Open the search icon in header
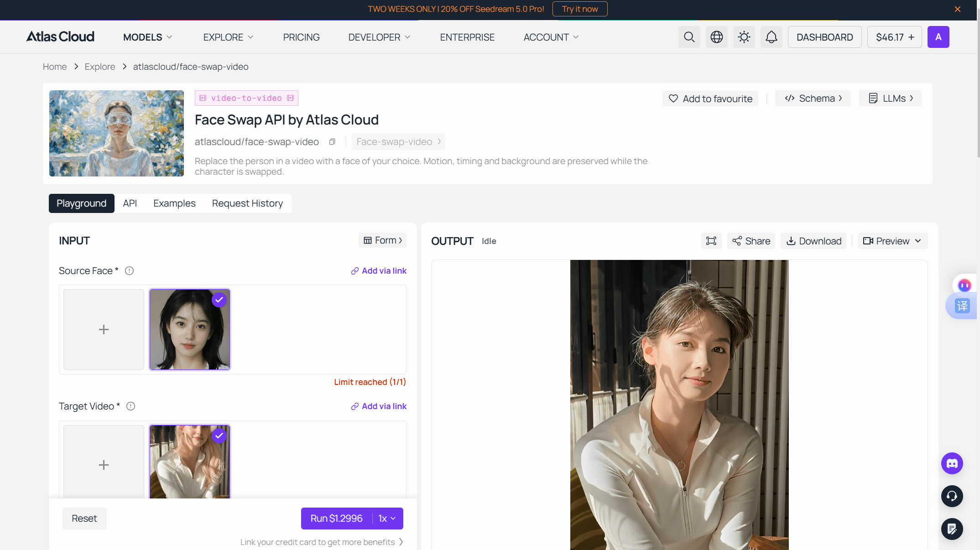This screenshot has height=550, width=980. click(689, 37)
